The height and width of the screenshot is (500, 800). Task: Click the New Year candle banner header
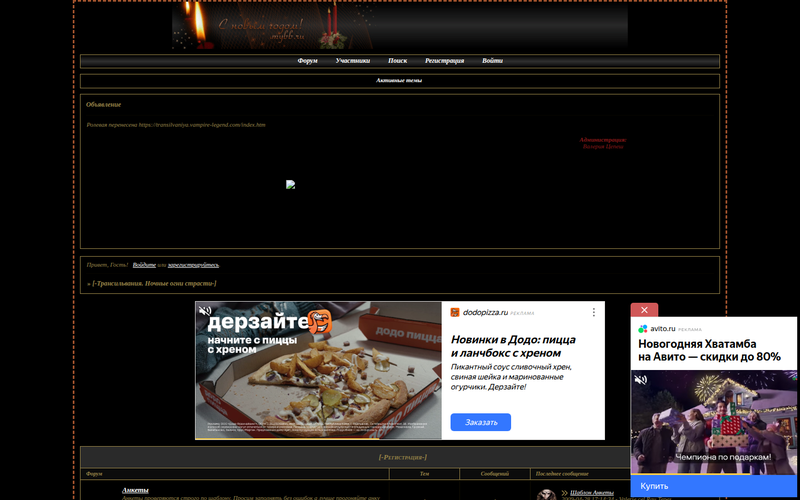[x=400, y=25]
